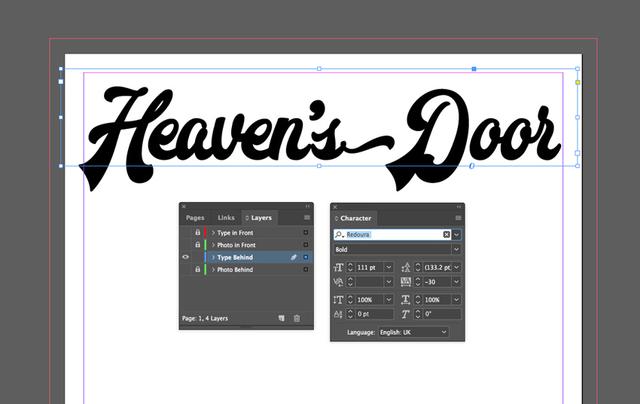Select the Layers tab
Screen dimensions: 640x404
pos(259,218)
